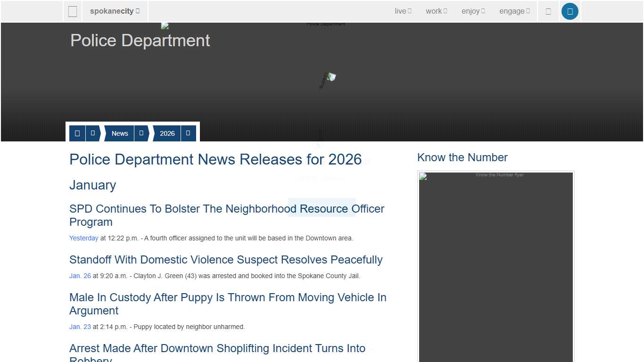This screenshot has width=644, height=362.
Task: Click the Yesterday date link
Action: (83, 238)
